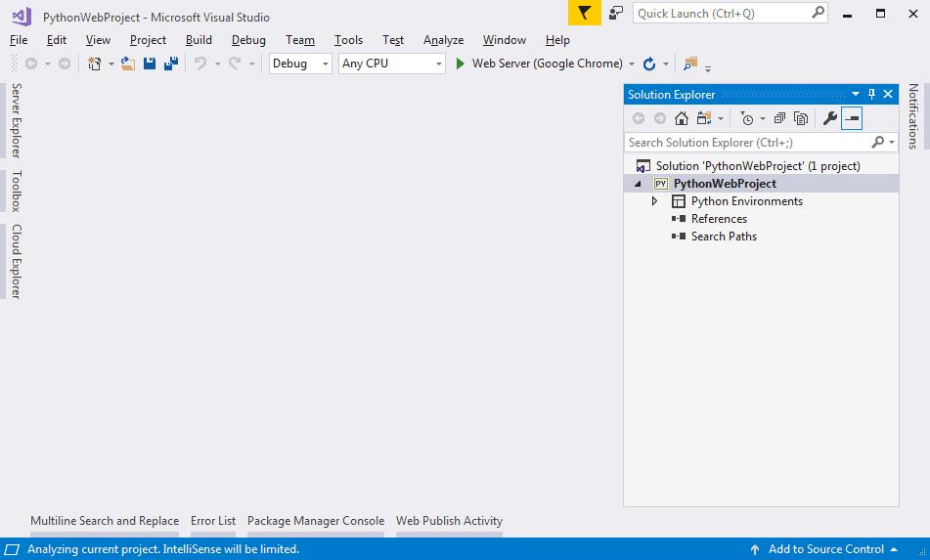The image size is (930, 560).
Task: Open the refresh browser dropdown arrow
Action: (665, 64)
